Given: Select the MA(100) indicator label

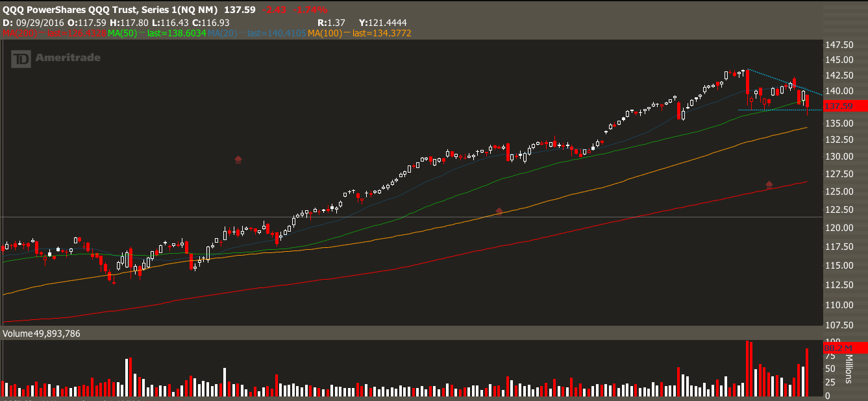Looking at the screenshot, I should (x=360, y=33).
